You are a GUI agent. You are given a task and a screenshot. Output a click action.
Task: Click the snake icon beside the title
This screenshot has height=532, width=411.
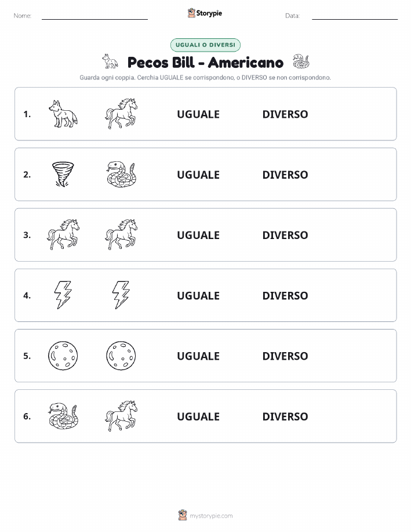click(x=301, y=61)
